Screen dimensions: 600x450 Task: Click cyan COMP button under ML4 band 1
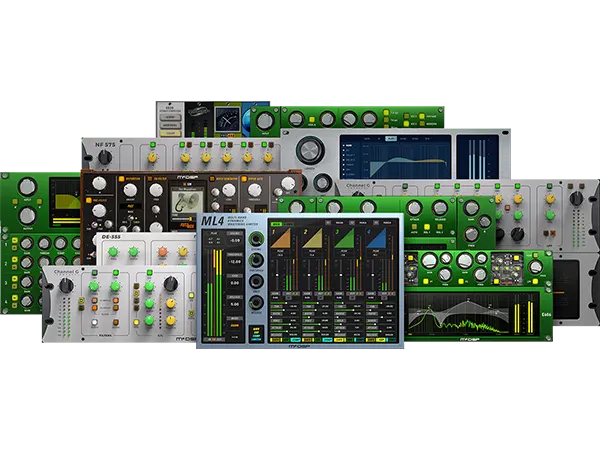295,339
